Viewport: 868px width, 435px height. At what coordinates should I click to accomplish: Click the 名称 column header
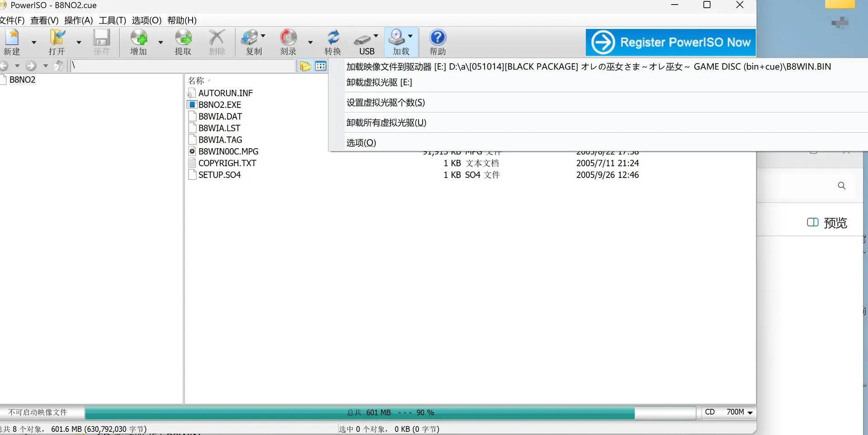(196, 80)
